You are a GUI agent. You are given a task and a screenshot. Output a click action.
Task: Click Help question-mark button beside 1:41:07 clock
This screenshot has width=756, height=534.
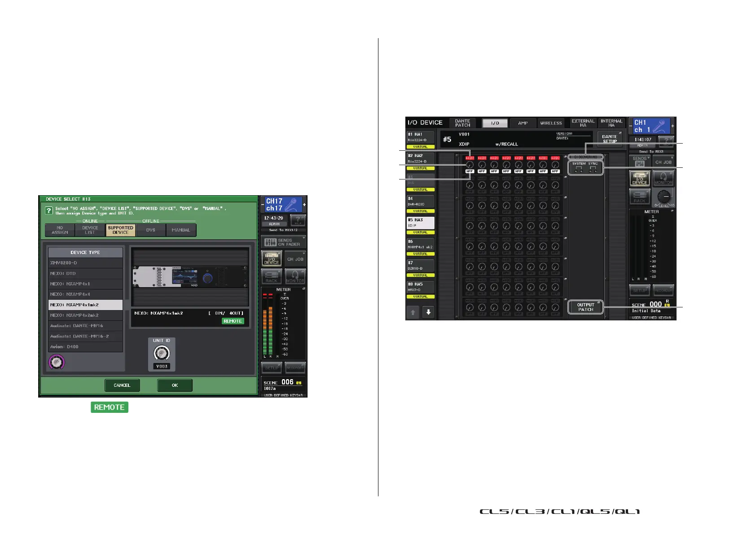pos(666,141)
